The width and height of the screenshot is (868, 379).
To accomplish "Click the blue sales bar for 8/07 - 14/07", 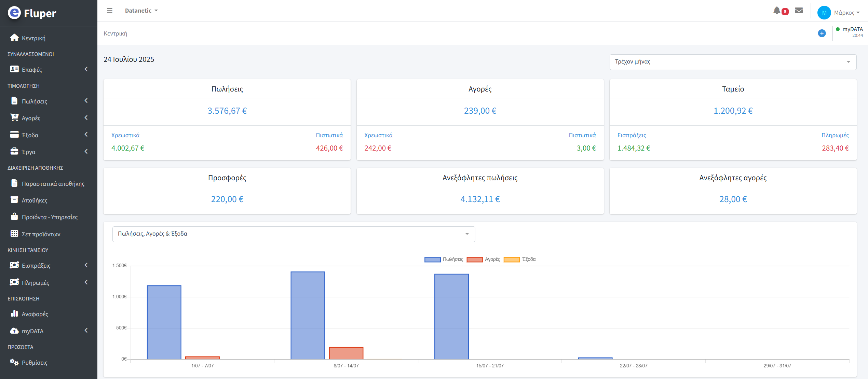I will pyautogui.click(x=308, y=315).
